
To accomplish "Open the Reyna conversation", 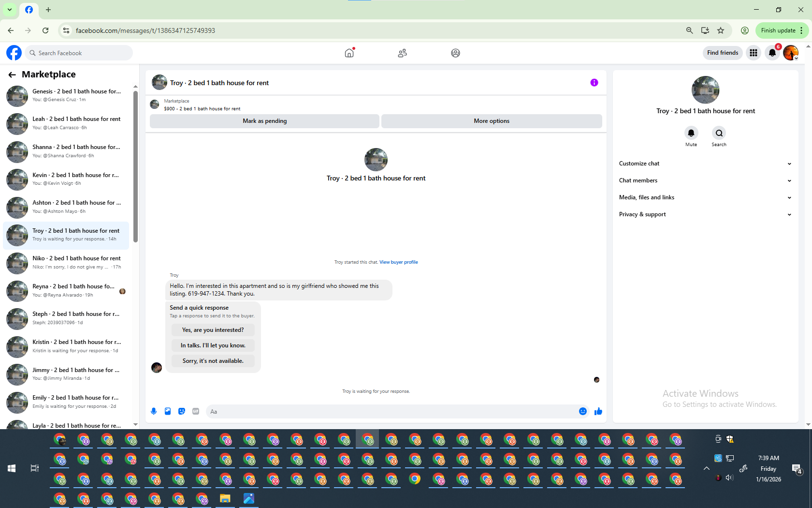I will point(66,291).
